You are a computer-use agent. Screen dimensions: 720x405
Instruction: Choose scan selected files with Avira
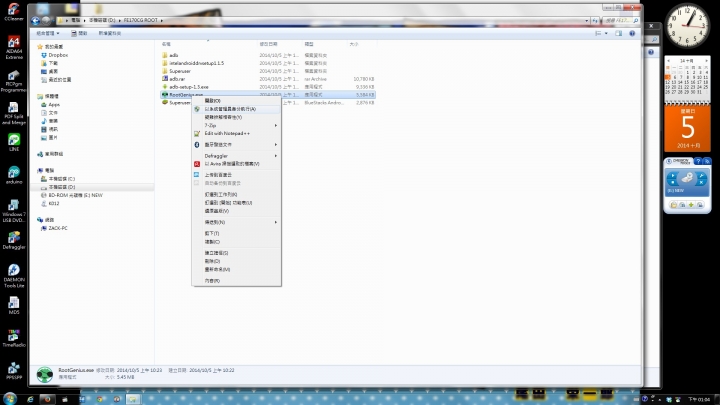(x=236, y=164)
